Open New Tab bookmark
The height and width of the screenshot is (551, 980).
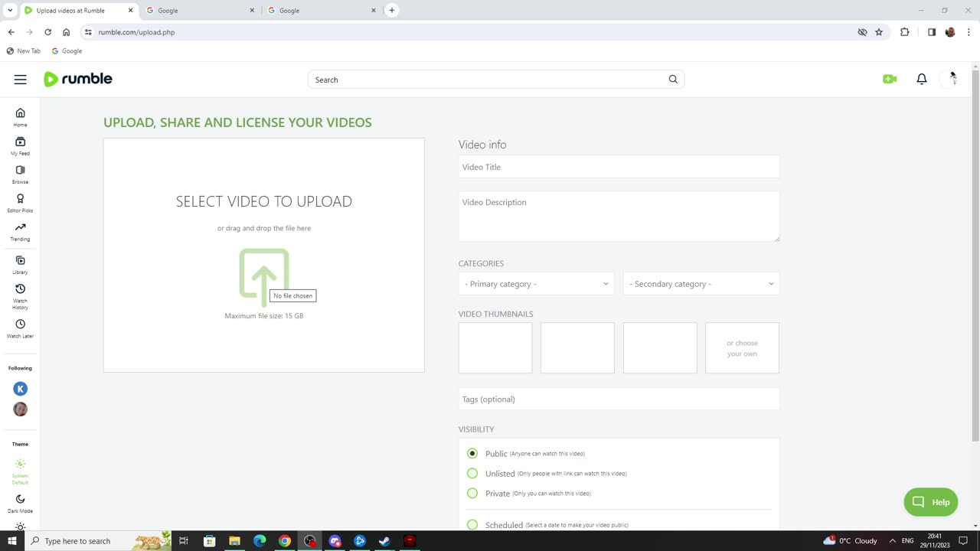[x=23, y=51]
